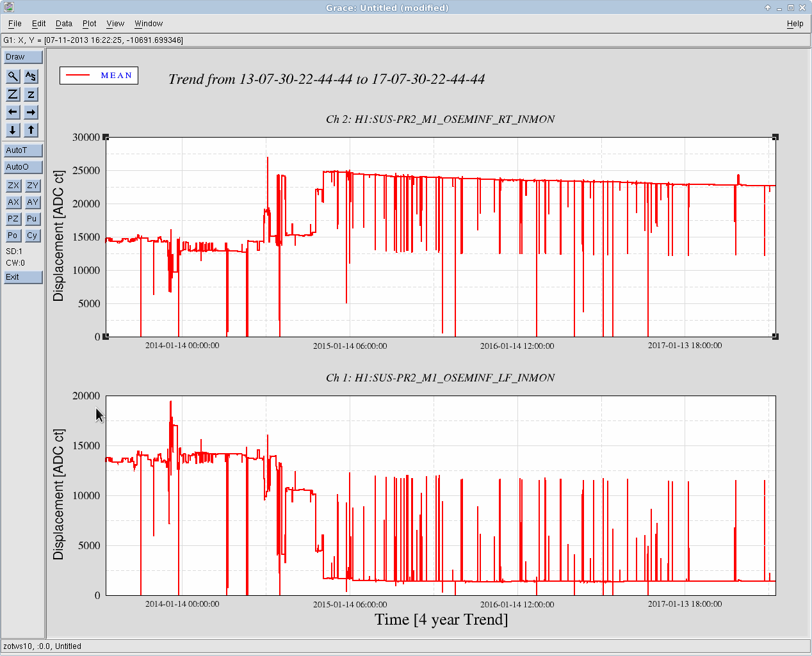Click '2016-01-14 12:00:00' under the lower graph
The image size is (812, 656).
[x=517, y=605]
